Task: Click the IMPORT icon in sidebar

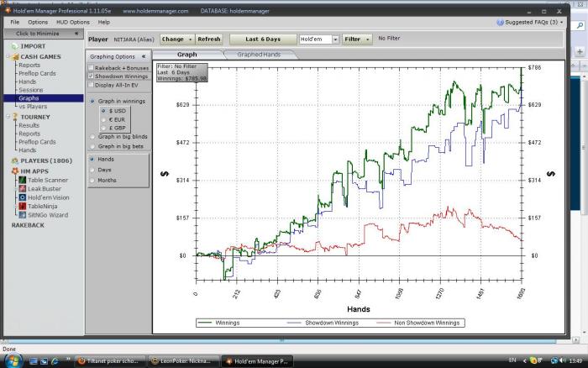Action: 14,46
